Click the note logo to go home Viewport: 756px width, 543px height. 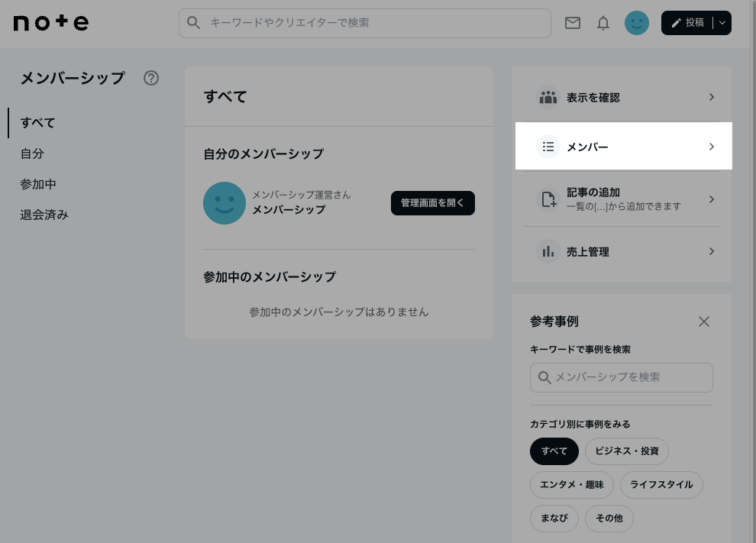[x=50, y=22]
